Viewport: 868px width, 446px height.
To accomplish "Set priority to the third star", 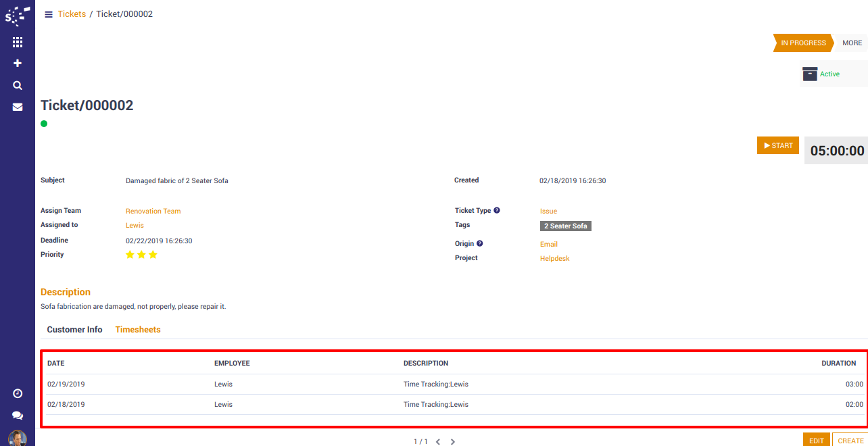I will pos(153,255).
